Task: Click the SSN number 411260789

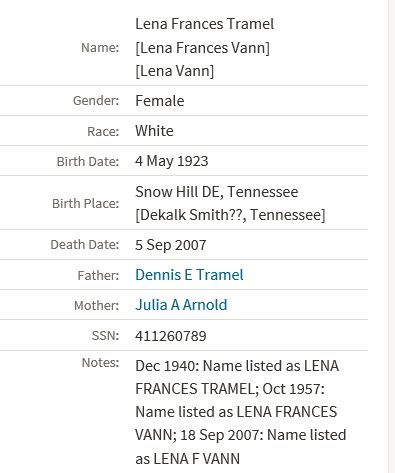Action: pyautogui.click(x=171, y=336)
